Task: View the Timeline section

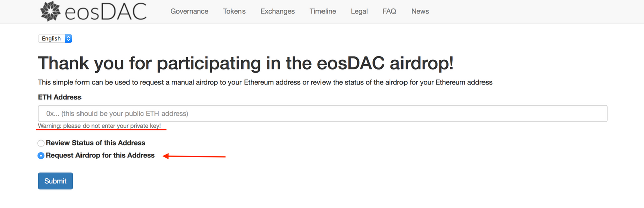Action: pyautogui.click(x=323, y=11)
